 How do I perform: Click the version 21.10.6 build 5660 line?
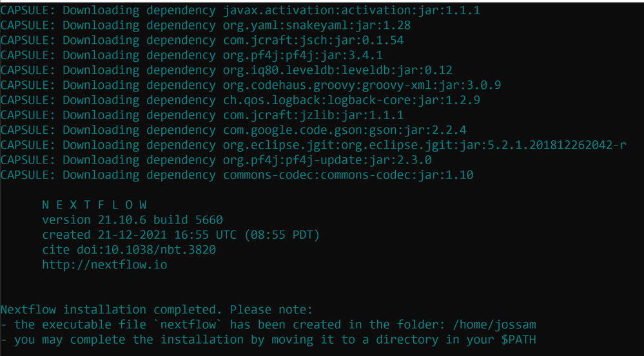132,220
